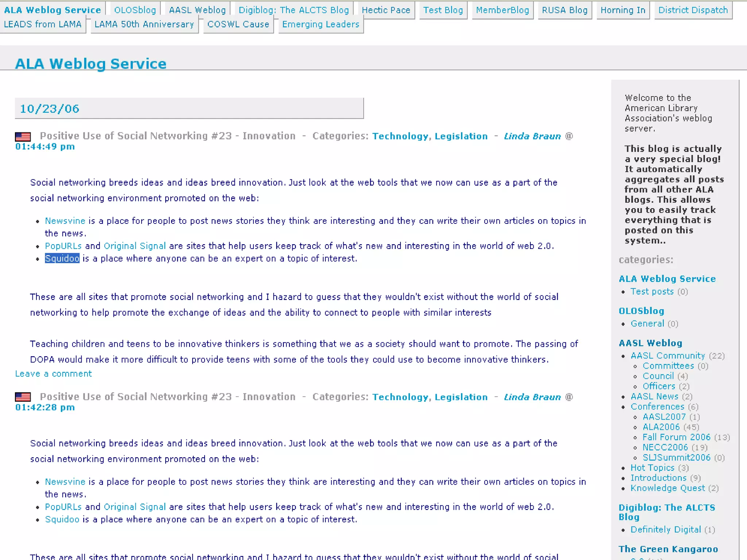
Task: Follow the Newsvine link in first post
Action: [x=65, y=221]
